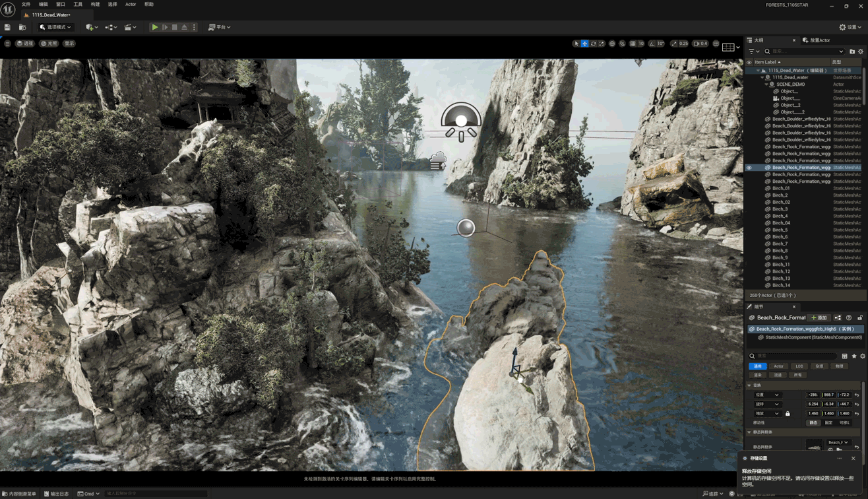Collapse the 变换 (Transform) section
The width and height of the screenshot is (868, 499).
749,385
